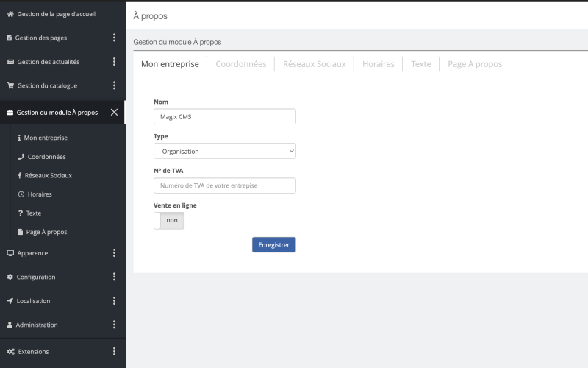The height and width of the screenshot is (368, 588).
Task: Switch to the Réseaux Sociaux tab
Action: pos(315,64)
